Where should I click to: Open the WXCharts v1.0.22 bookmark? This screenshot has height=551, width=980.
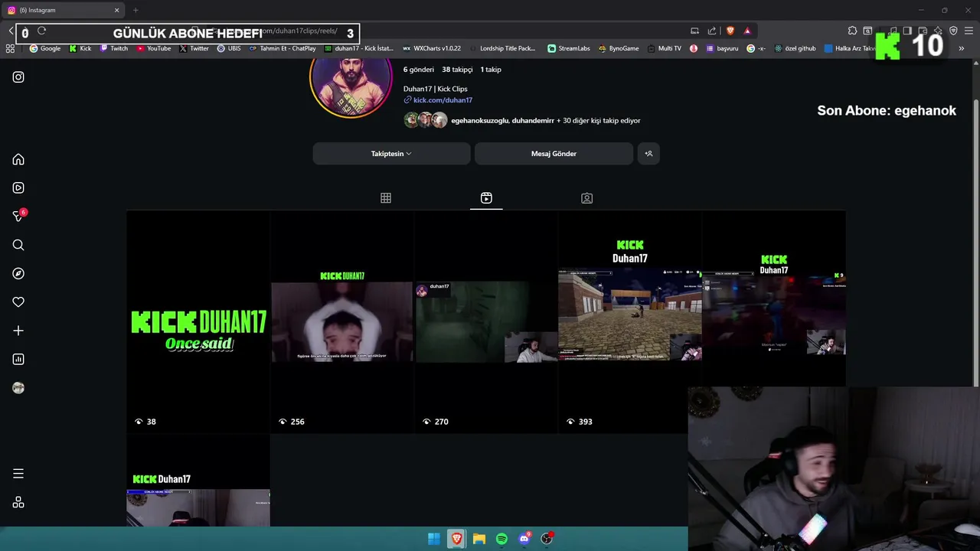(432, 48)
